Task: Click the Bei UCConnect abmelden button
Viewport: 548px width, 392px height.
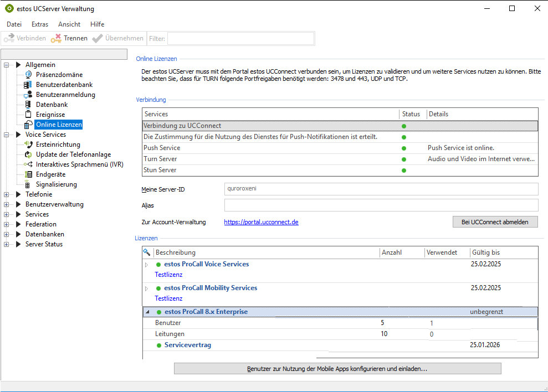Action: tap(495, 222)
